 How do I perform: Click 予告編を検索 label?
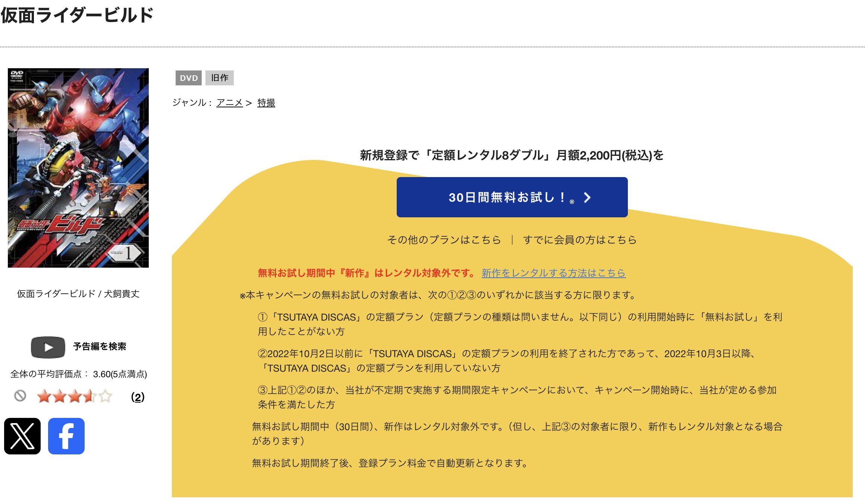(x=100, y=346)
